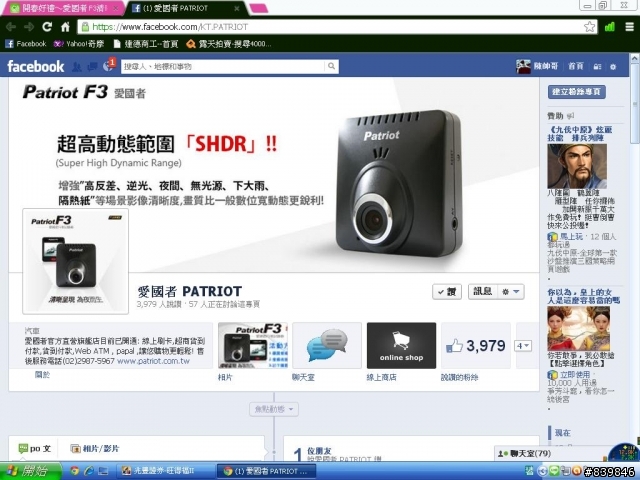Launch Internet Explorer from quick launch
The height and width of the screenshot is (480, 640).
89,471
